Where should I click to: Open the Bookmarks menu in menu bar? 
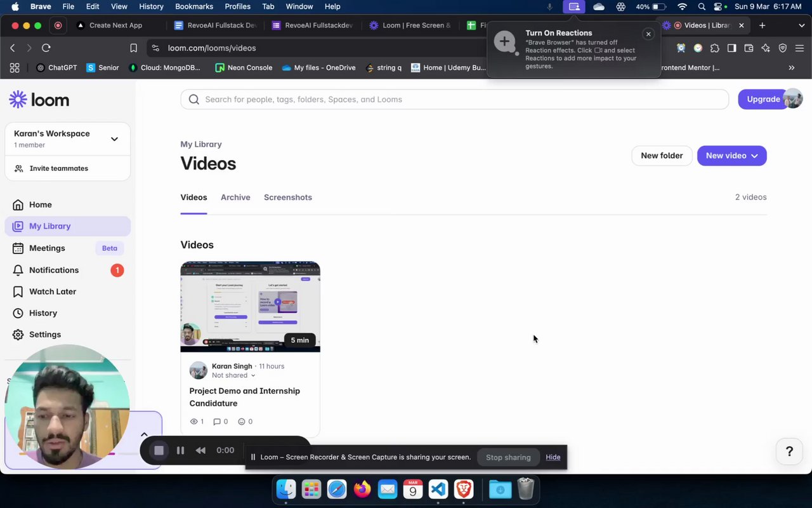[194, 6]
